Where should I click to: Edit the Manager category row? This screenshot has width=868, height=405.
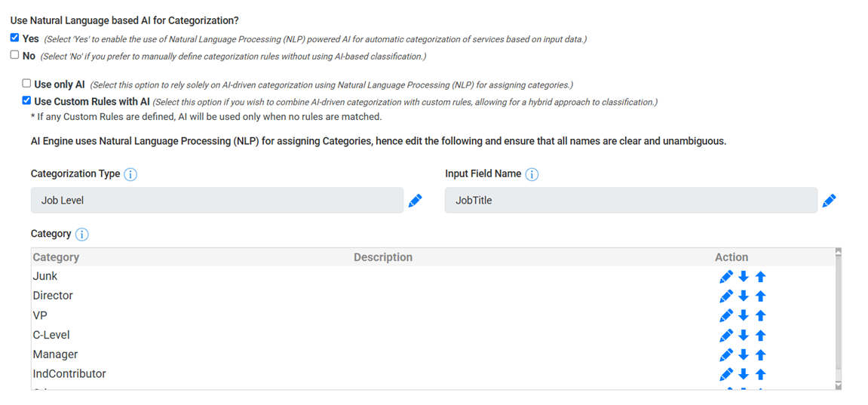pyautogui.click(x=726, y=355)
